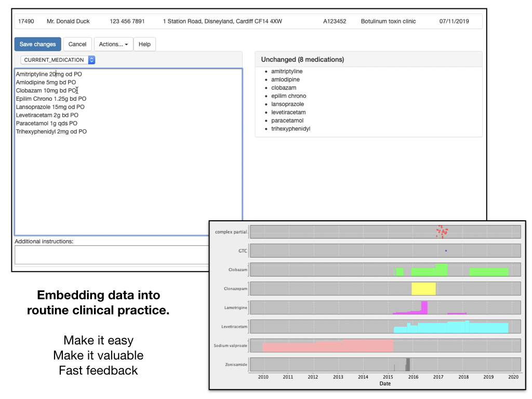Click patient name Mr. Donald Duck
The width and height of the screenshot is (532, 399).
(68, 21)
